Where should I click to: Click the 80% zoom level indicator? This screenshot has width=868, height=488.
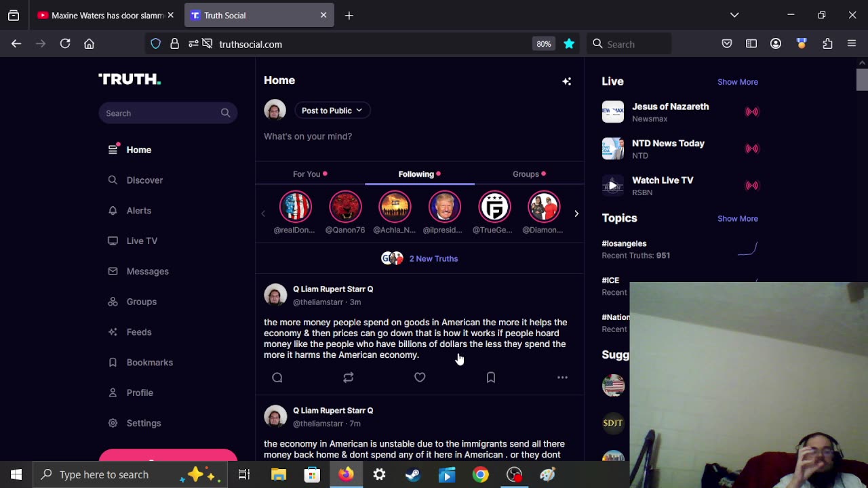[544, 44]
